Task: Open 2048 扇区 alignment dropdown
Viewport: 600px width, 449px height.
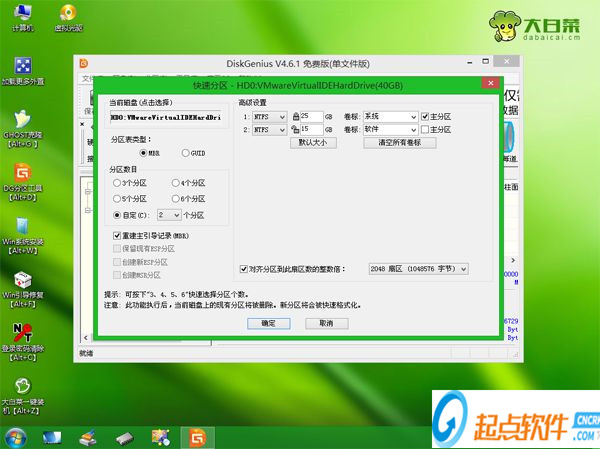Action: pos(418,269)
